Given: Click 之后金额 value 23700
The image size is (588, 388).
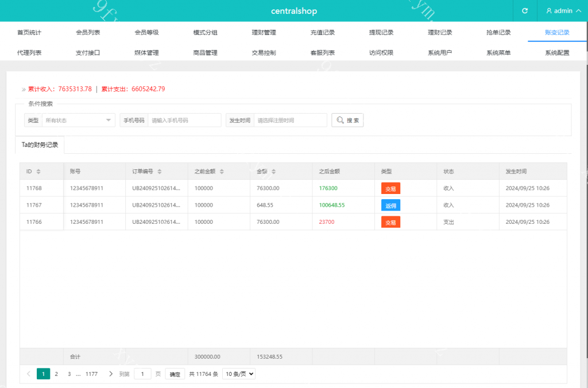Looking at the screenshot, I should (327, 222).
